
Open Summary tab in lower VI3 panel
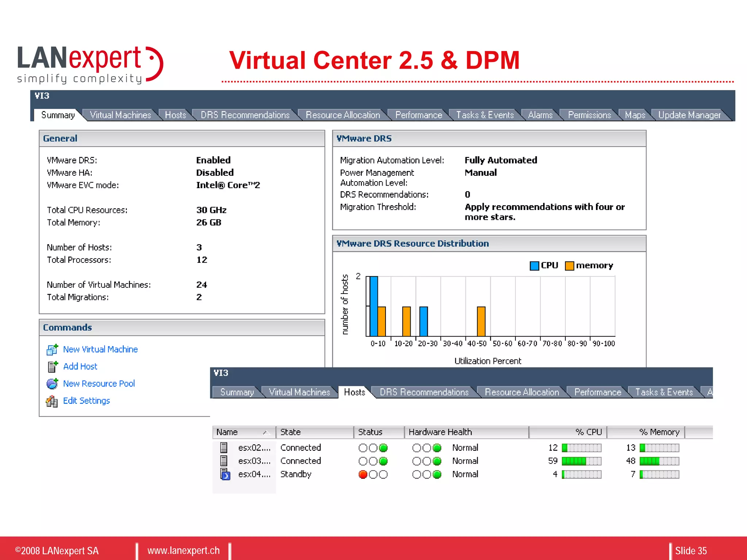point(237,392)
